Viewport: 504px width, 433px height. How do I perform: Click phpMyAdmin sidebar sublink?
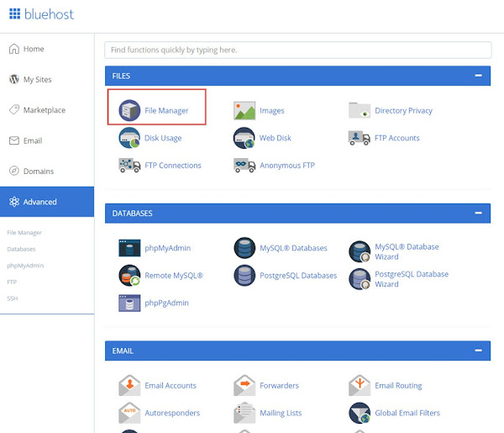25,266
